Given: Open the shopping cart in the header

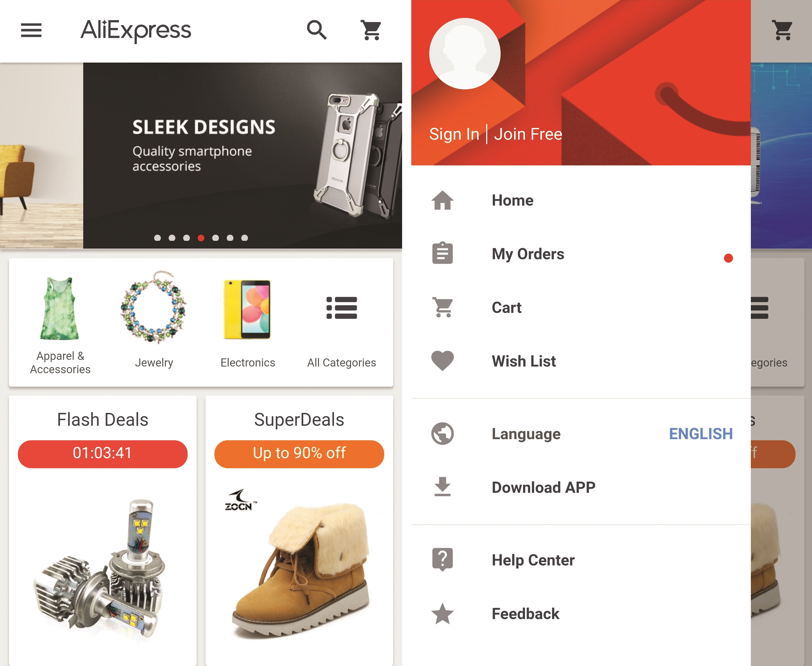Looking at the screenshot, I should point(371,30).
